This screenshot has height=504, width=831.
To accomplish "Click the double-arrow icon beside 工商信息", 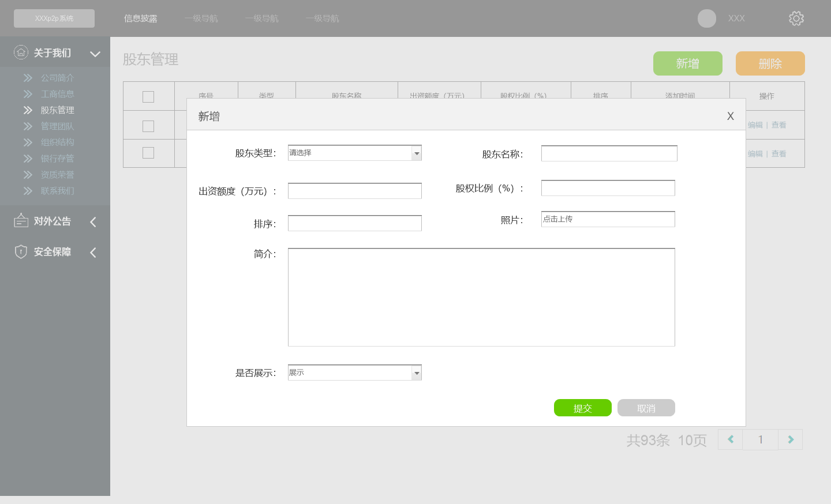I will (x=28, y=94).
